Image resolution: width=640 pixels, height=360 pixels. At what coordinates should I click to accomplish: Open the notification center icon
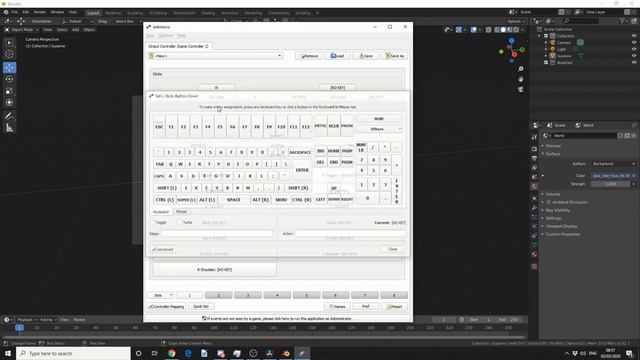click(629, 353)
